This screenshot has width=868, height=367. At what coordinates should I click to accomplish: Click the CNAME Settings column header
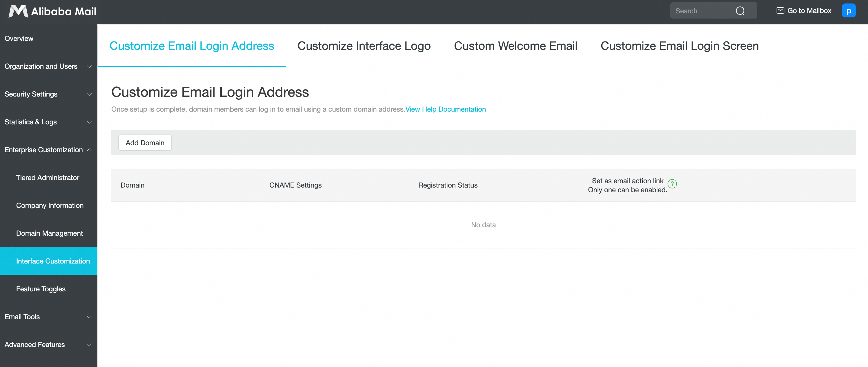(295, 185)
